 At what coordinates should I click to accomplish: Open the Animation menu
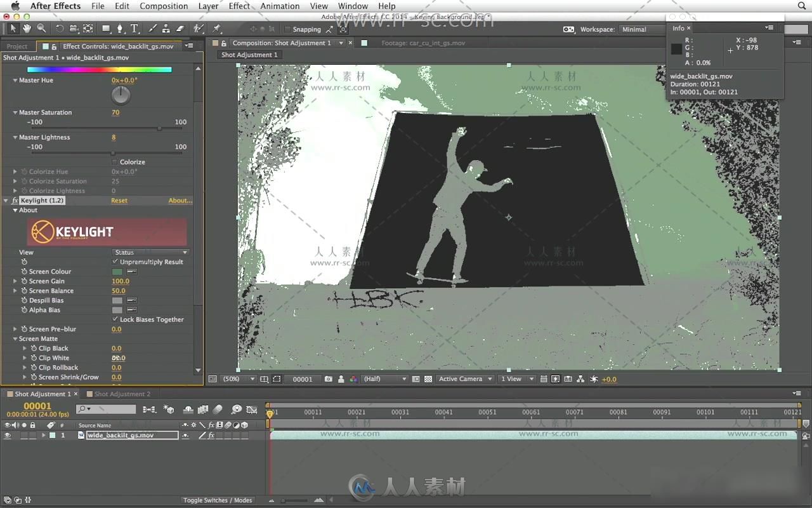(x=280, y=6)
